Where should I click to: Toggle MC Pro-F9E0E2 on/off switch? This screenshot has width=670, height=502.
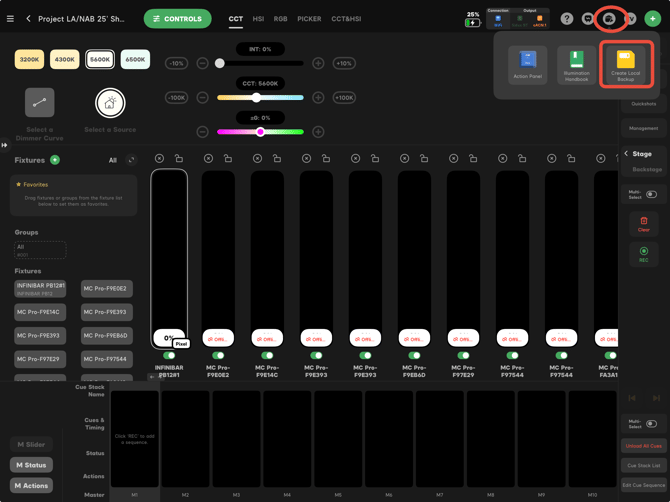[218, 355]
